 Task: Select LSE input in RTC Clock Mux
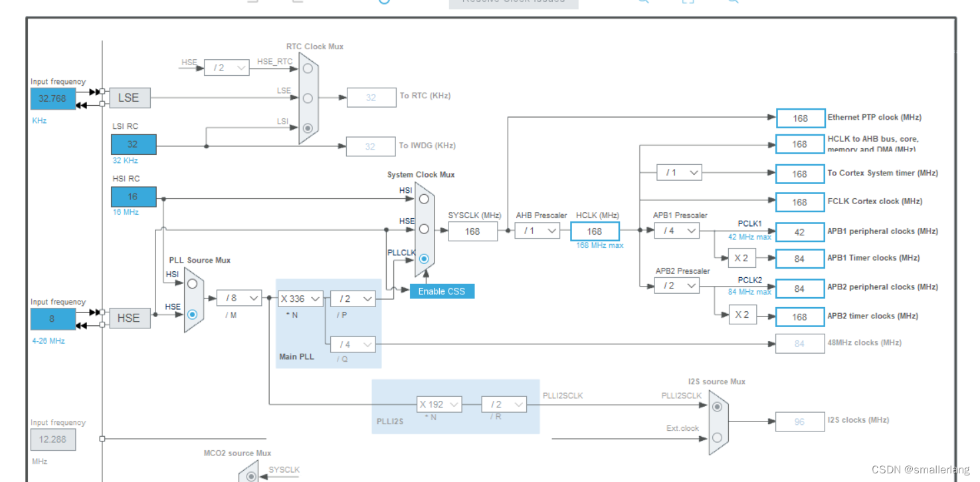[x=308, y=98]
